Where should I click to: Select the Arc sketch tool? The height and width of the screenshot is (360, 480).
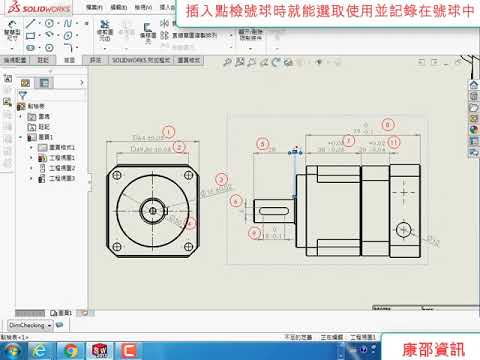coord(49,35)
